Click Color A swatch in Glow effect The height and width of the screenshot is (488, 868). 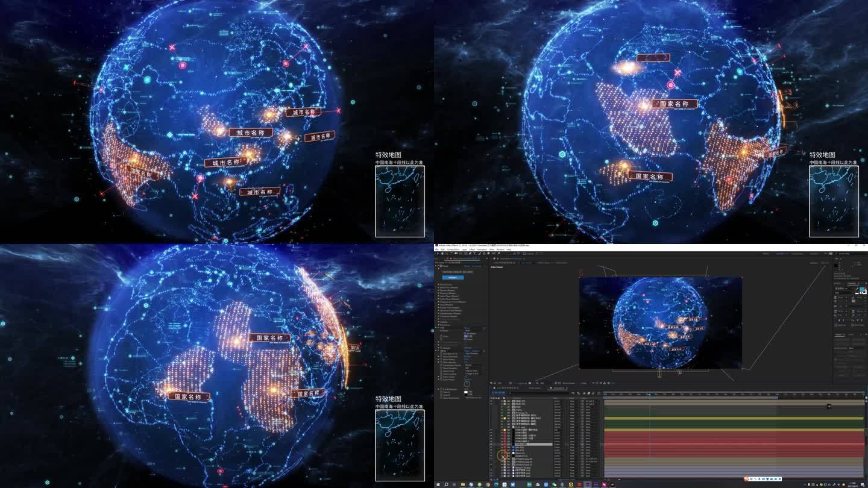point(466,392)
